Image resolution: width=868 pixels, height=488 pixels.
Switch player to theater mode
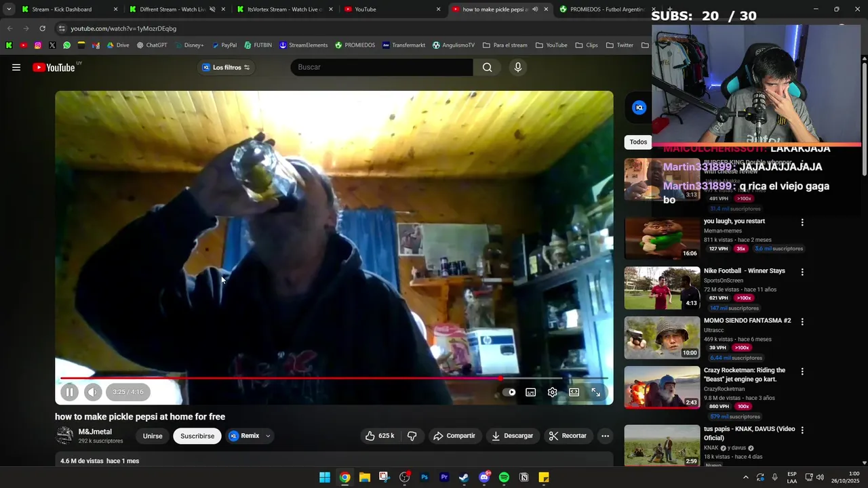(574, 392)
